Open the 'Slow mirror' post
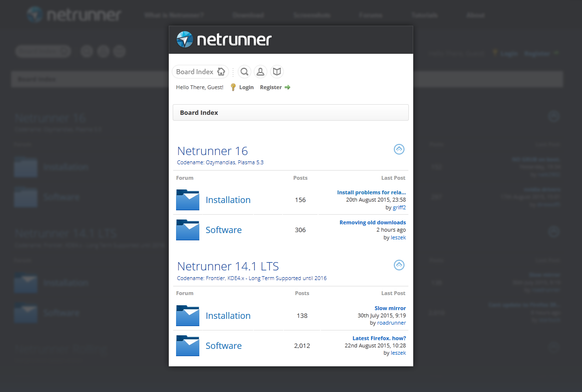This screenshot has width=582, height=392. (x=390, y=308)
